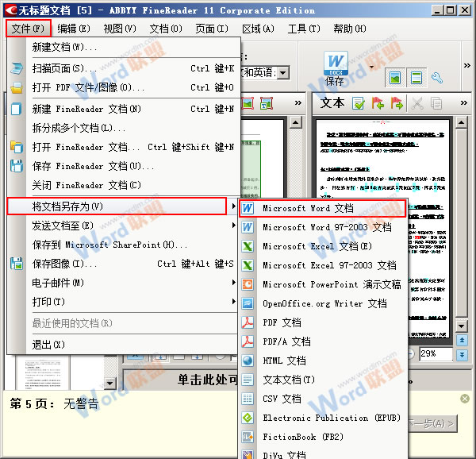Expand the image panel toolbar chevron
Image resolution: width=476 pixels, height=459 pixels.
pos(298,103)
